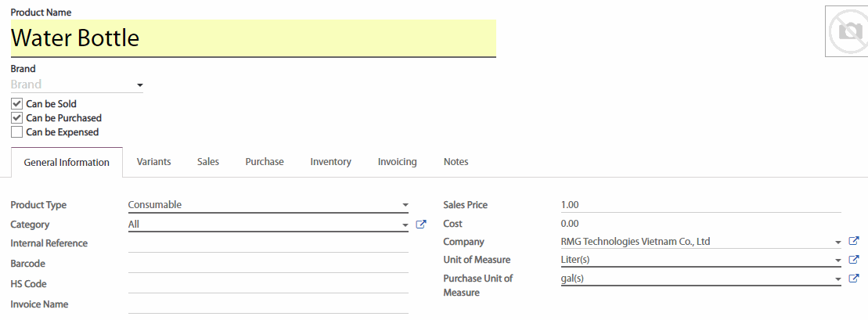Switch to the Variants tab
This screenshot has width=868, height=320.
153,162
